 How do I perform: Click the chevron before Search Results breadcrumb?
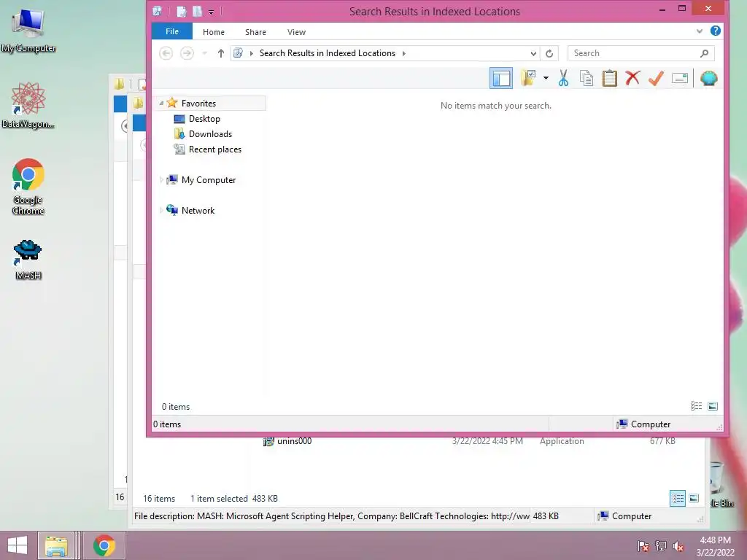[x=252, y=53]
